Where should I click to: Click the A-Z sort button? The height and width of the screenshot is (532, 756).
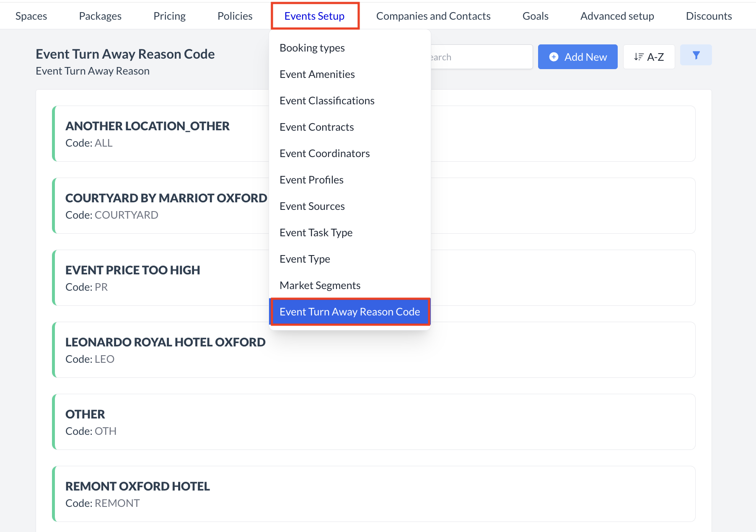[x=649, y=57]
